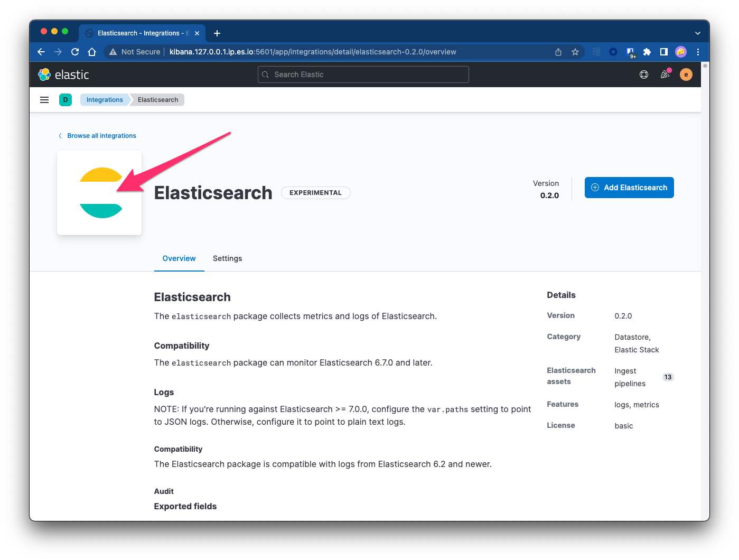The height and width of the screenshot is (560, 739).
Task: Go back via Browse all integrations
Action: pos(97,136)
